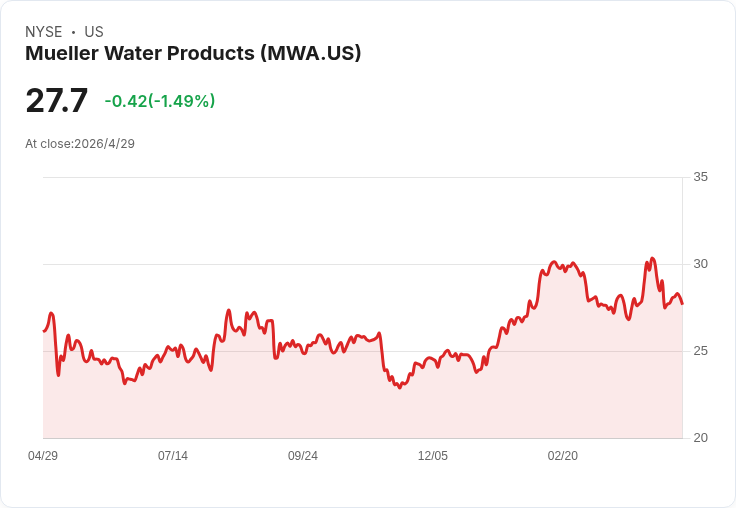Click the -0.42(-1.49%) change value
The height and width of the screenshot is (508, 736).
[x=160, y=101]
